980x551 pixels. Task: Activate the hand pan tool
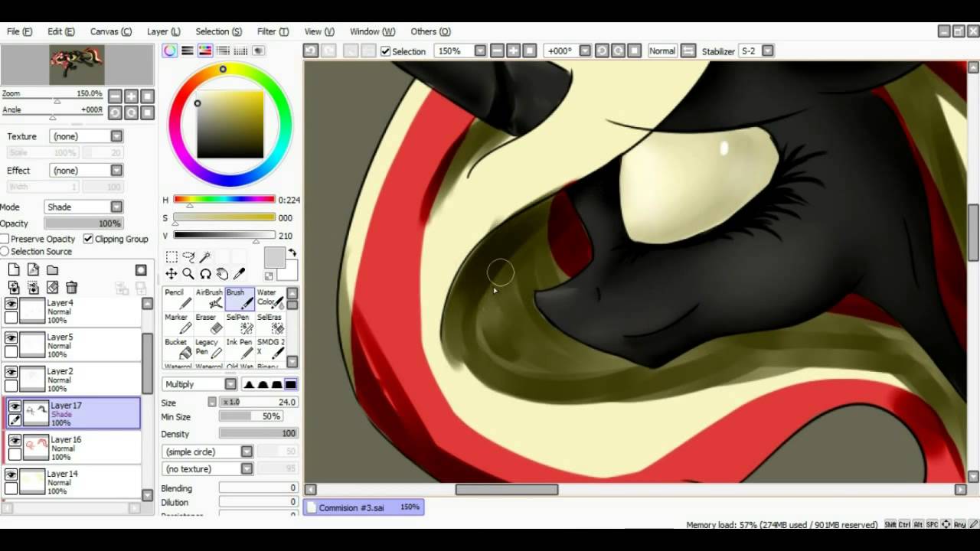click(222, 274)
